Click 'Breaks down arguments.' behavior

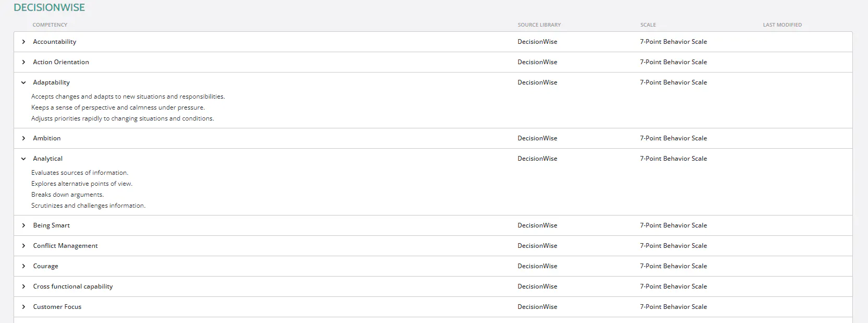(68, 195)
